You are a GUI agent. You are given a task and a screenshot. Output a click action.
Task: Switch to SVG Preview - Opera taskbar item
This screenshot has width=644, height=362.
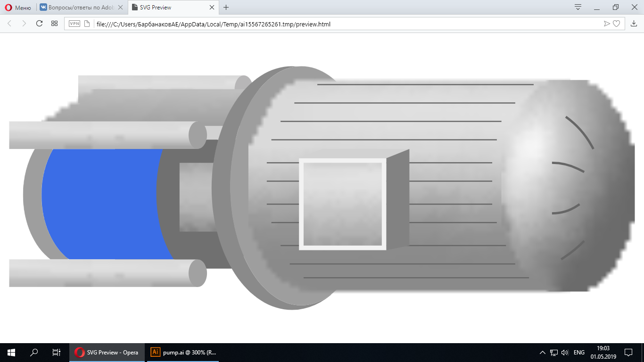tap(107, 353)
